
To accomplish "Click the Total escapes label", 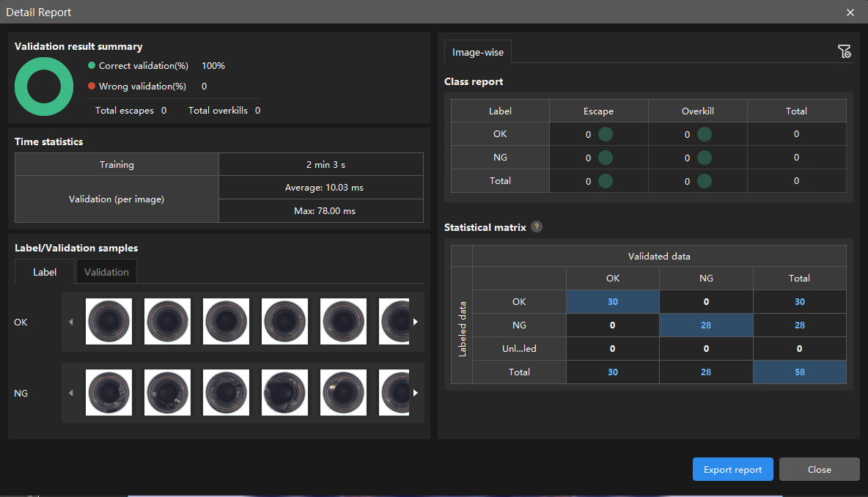I will click(125, 111).
